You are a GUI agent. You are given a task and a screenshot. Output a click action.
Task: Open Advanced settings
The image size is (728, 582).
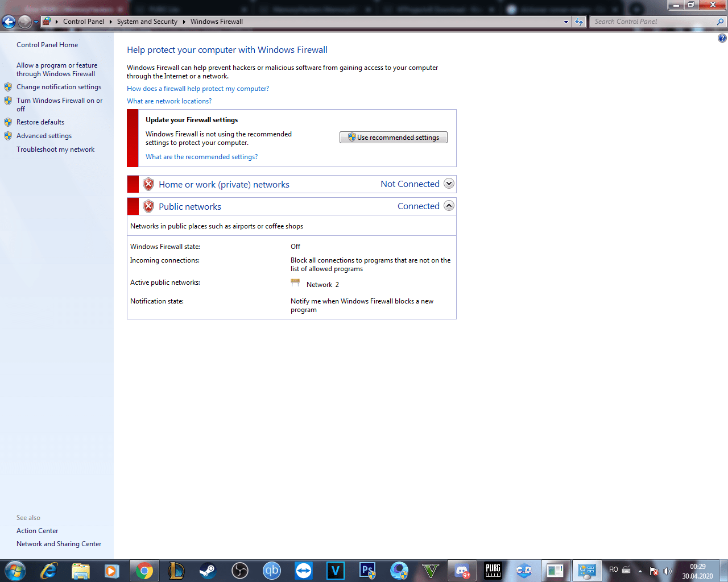(44, 136)
